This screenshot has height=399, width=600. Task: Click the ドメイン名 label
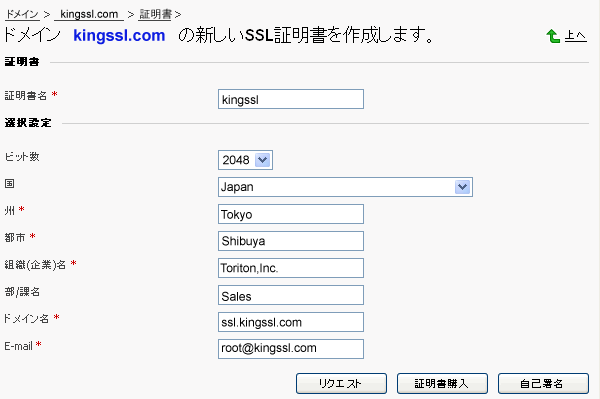pos(26,318)
